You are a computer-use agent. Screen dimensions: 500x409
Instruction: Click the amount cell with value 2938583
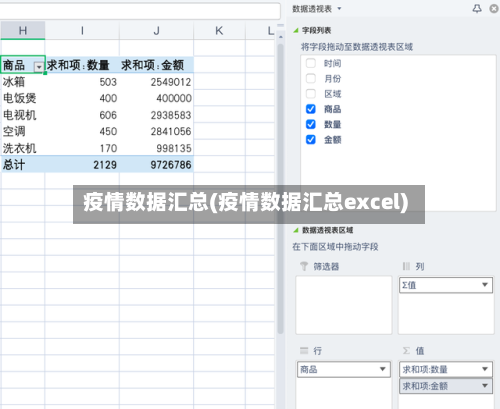click(x=156, y=115)
